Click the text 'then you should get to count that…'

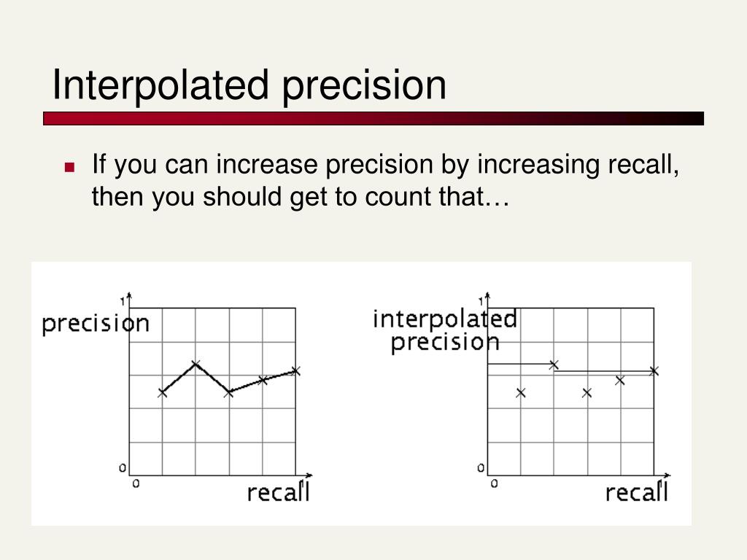point(301,197)
